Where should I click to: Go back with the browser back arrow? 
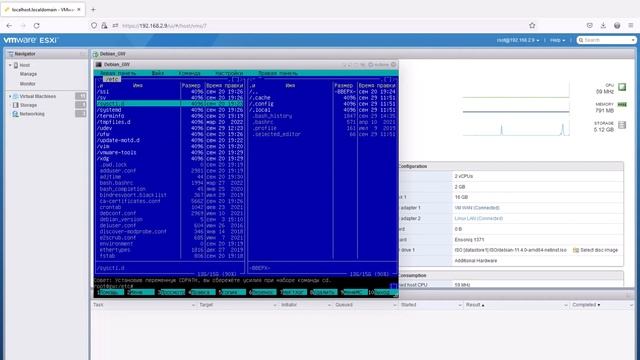click(x=9, y=25)
